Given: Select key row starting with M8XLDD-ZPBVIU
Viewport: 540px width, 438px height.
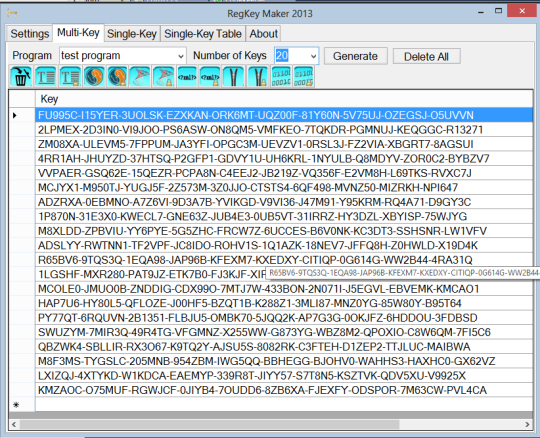Looking at the screenshot, I should coord(284,231).
